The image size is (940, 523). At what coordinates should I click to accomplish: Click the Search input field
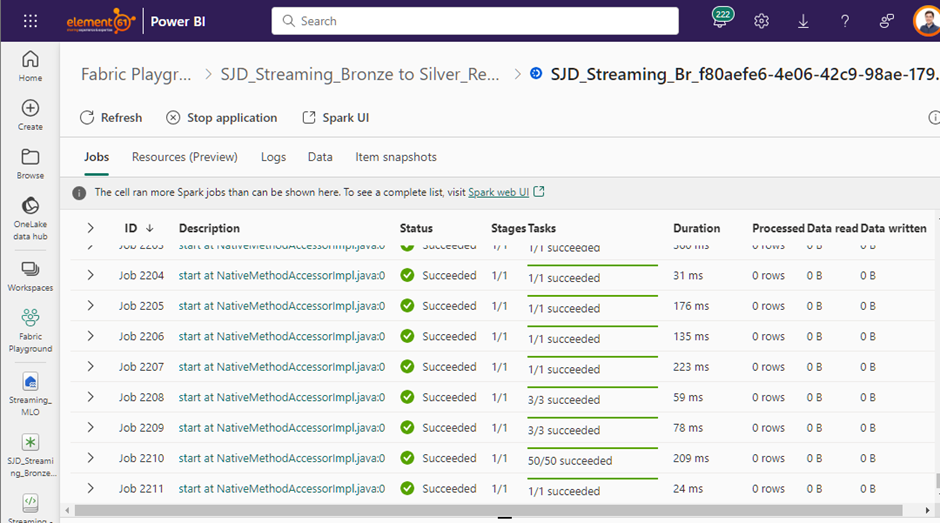tap(475, 21)
